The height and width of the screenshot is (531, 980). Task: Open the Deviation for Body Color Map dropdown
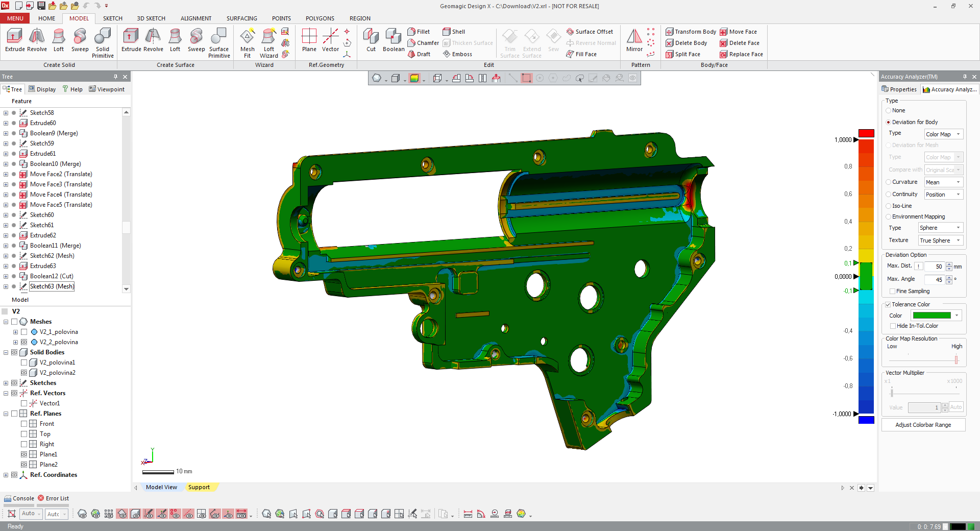(943, 134)
